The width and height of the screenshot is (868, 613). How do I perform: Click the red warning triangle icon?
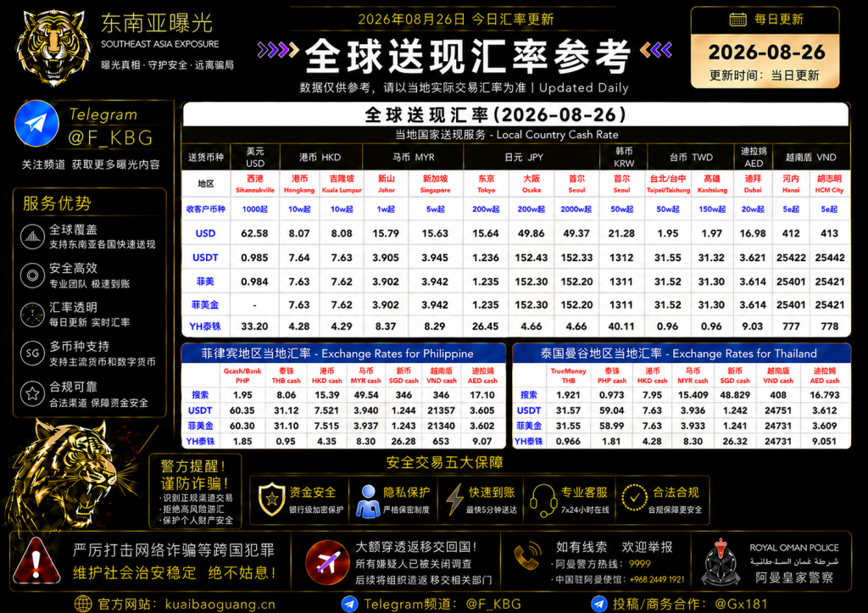point(36,561)
